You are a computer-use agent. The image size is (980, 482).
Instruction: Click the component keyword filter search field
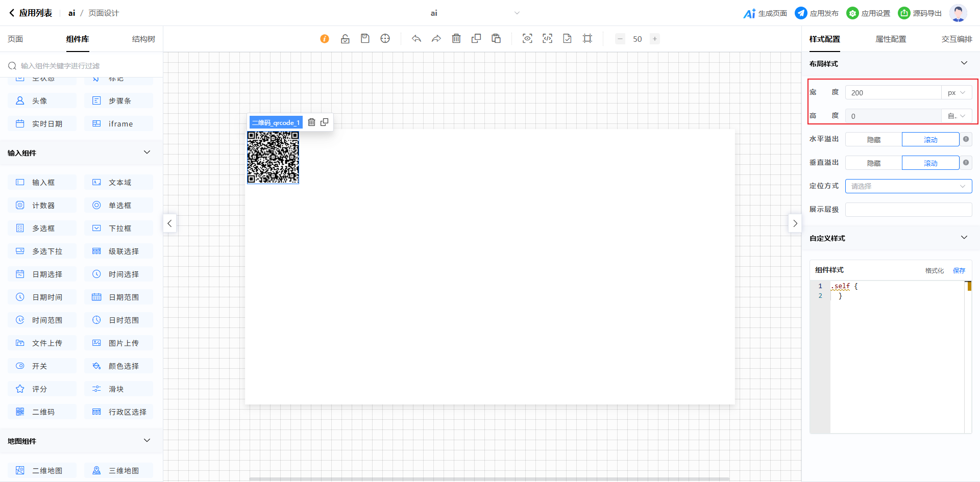pos(84,66)
